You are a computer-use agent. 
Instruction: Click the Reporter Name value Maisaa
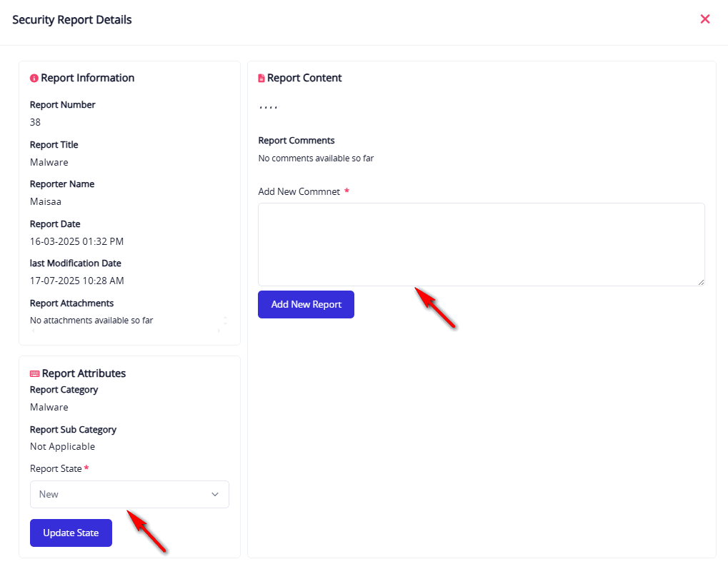[46, 201]
